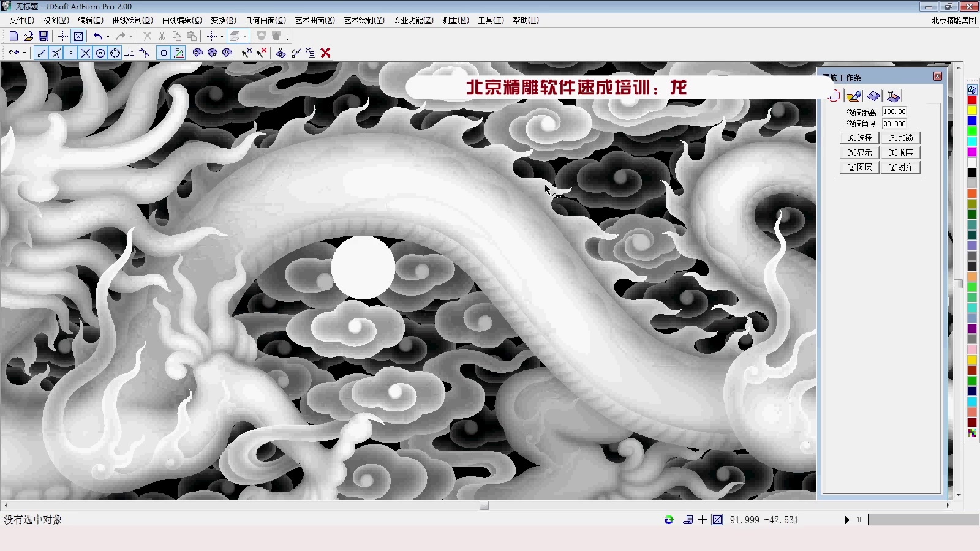
Task: Activate the scissors cut tool
Action: [x=162, y=36]
